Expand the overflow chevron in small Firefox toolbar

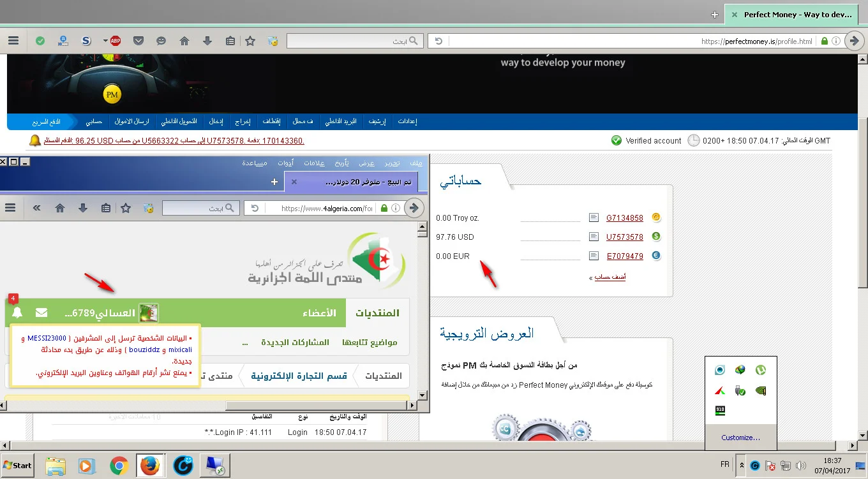(x=37, y=208)
